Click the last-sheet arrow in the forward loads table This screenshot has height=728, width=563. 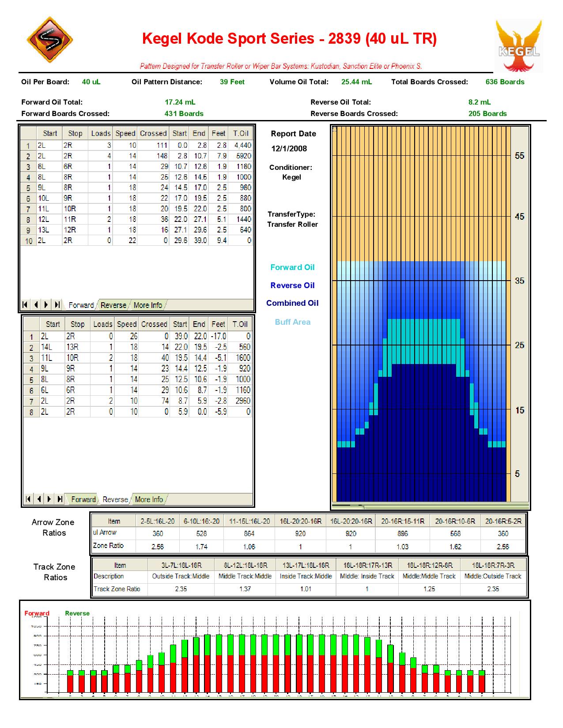pyautogui.click(x=57, y=304)
